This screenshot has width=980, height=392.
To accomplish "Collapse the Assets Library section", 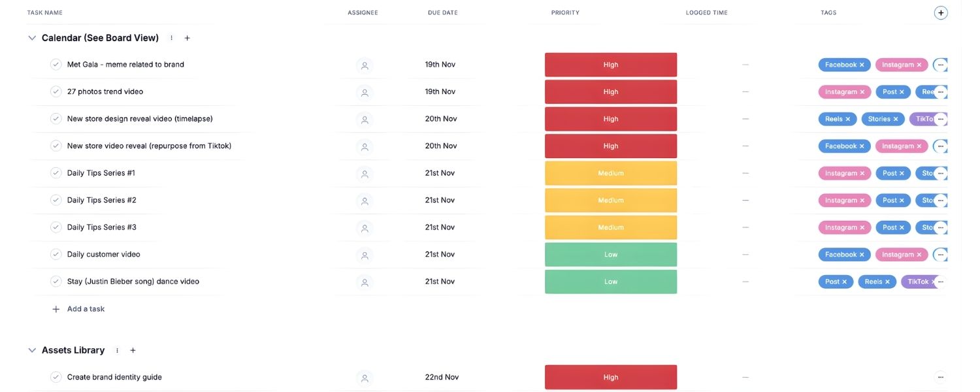I will (x=32, y=350).
